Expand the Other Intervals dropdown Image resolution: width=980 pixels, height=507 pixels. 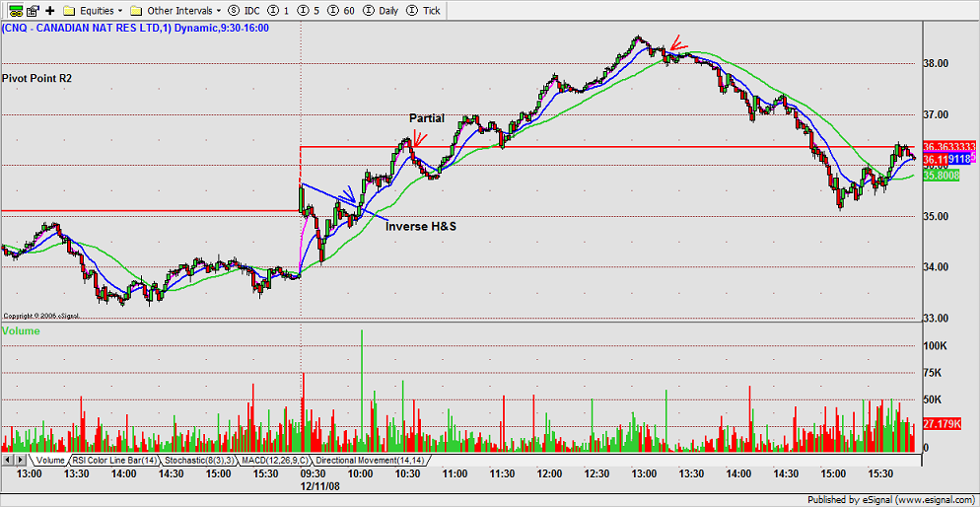175,11
